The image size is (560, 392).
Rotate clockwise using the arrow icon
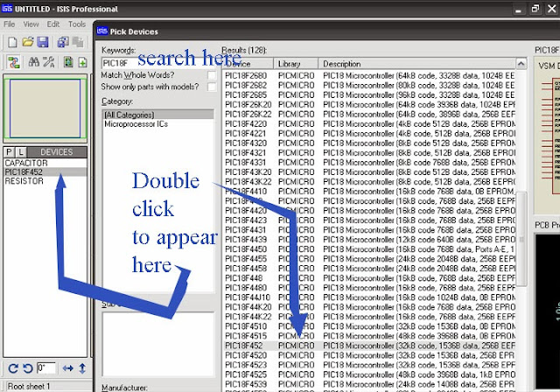pos(13,368)
